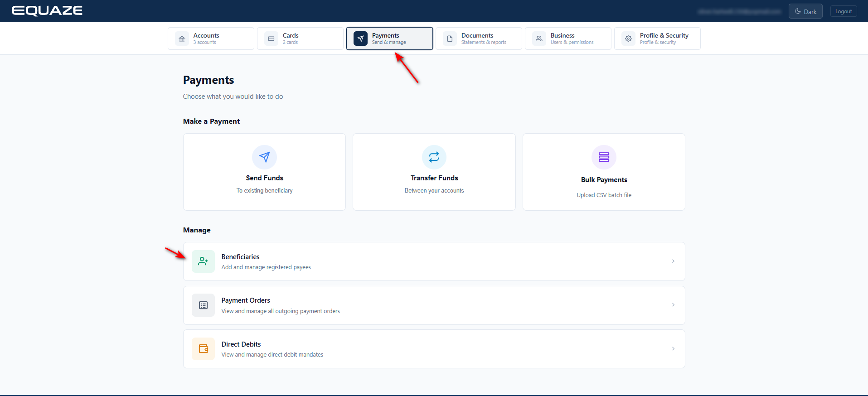The width and height of the screenshot is (868, 396).
Task: Click 'Between your accounts' text
Action: tap(434, 191)
